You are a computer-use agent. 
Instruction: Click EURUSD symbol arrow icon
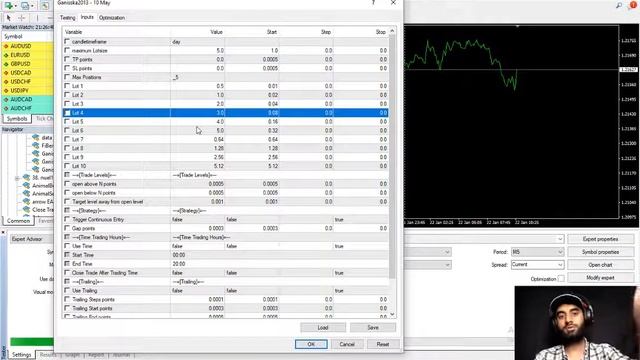coord(6,55)
